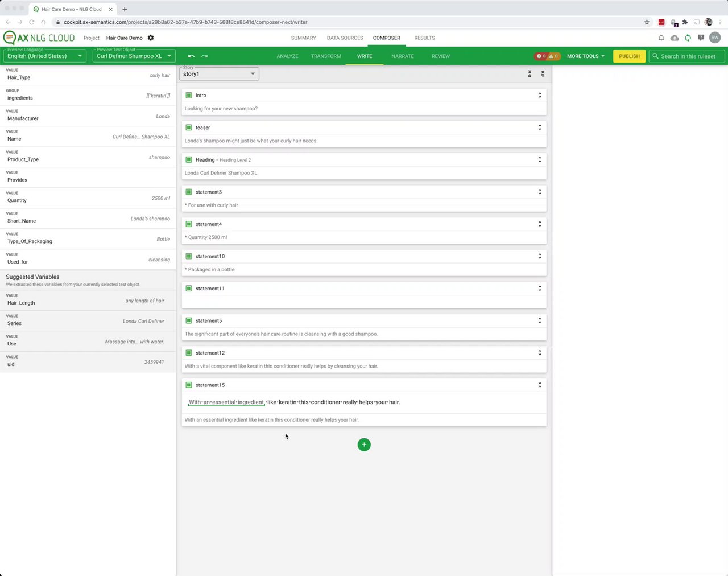Click the redo arrow in the green toolbar
Screen dimensions: 728x576
click(x=205, y=56)
